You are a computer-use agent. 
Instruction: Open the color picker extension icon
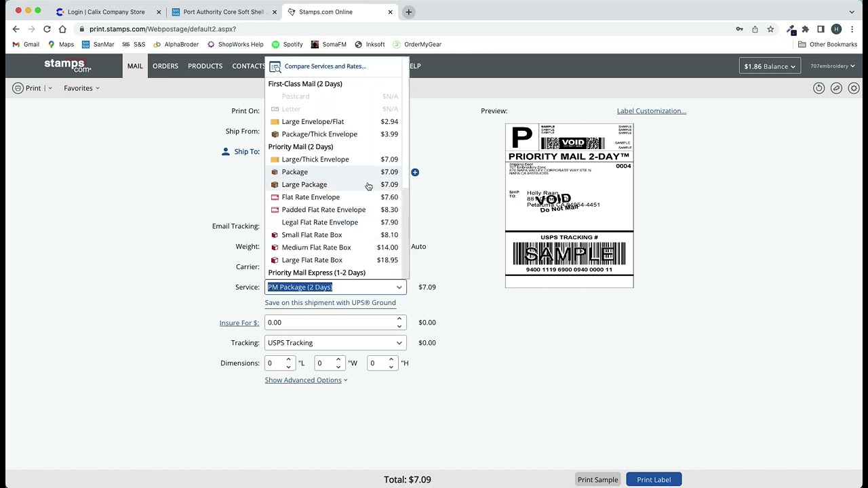[791, 29]
